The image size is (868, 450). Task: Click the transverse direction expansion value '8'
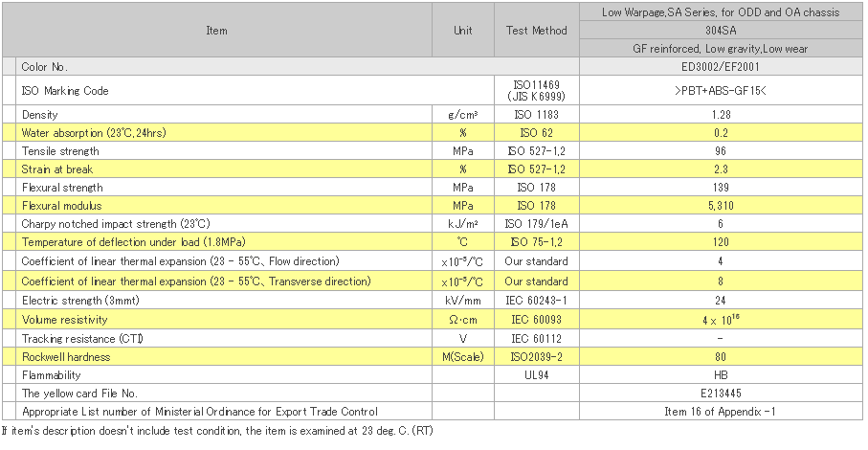coord(721,281)
